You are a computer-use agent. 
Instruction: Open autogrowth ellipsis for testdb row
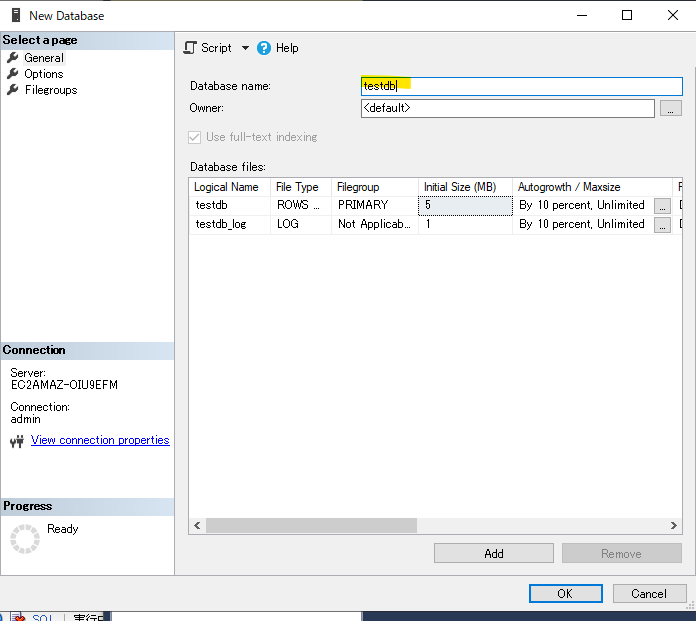pos(662,206)
